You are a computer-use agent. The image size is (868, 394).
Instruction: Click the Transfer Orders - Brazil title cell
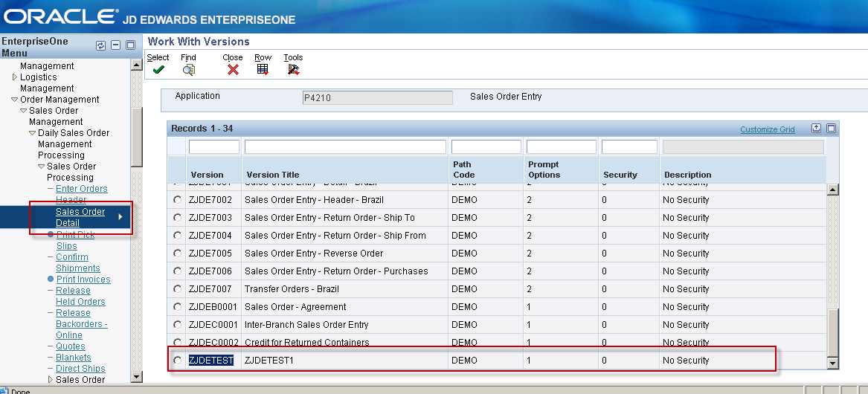click(292, 289)
